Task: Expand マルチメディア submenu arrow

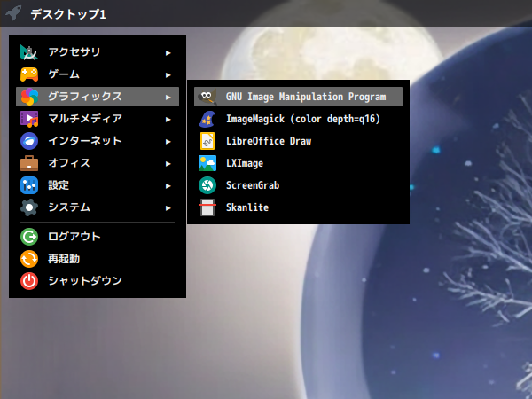Action: (168, 120)
